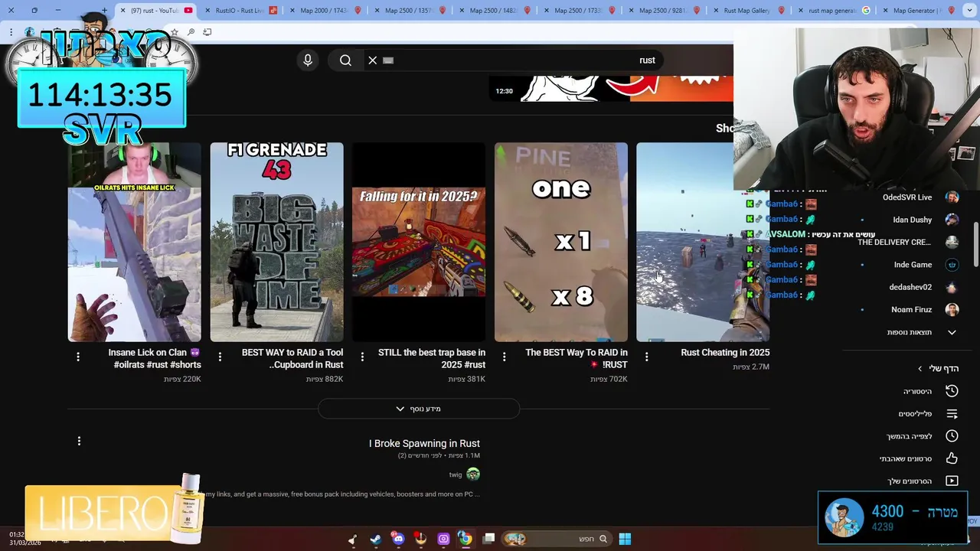The image size is (980, 551).
Task: Click the twig channel avatar
Action: (x=473, y=474)
